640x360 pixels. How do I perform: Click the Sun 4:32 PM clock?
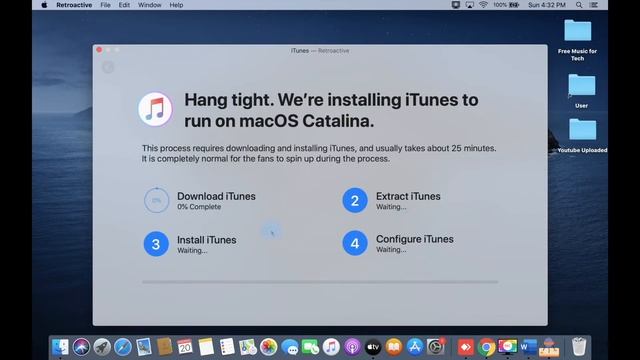[x=547, y=5]
